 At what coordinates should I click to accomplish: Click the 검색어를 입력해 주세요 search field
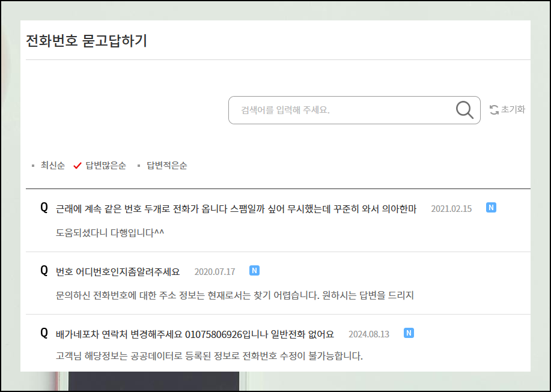(x=355, y=110)
